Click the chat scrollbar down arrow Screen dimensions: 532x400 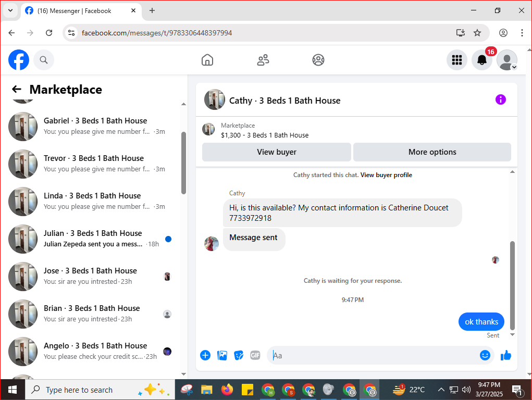512,334
